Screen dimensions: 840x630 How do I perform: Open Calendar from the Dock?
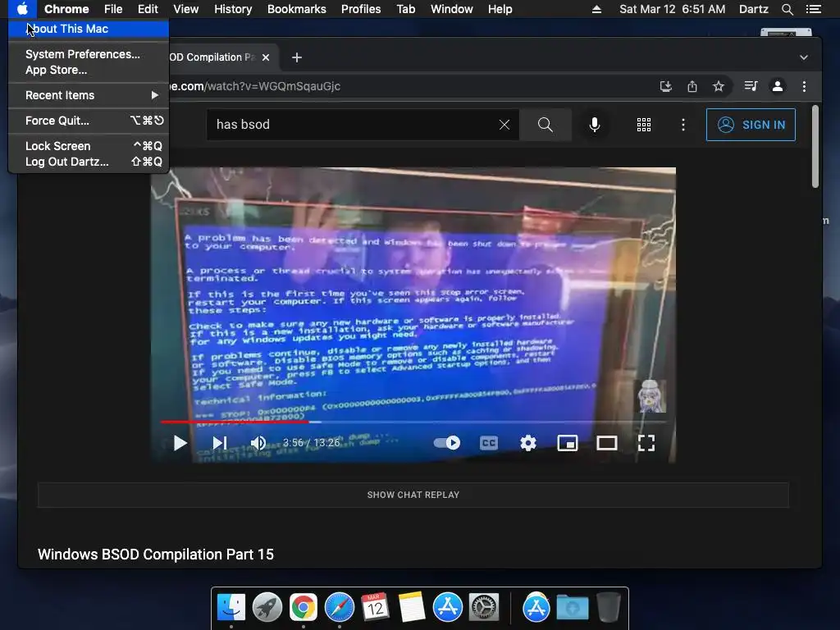click(x=375, y=608)
